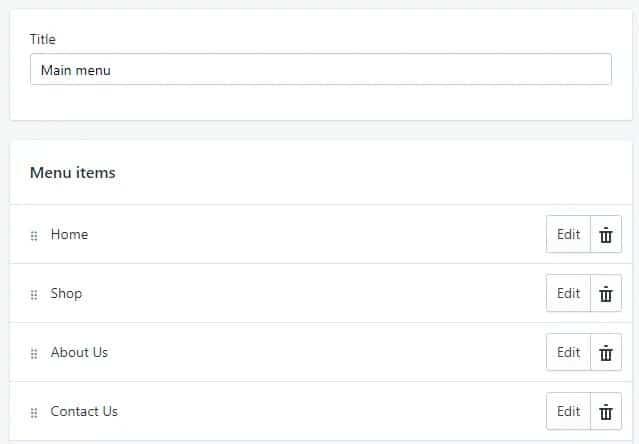This screenshot has height=444, width=639.
Task: Click the Contact Us item label
Action: [84, 411]
